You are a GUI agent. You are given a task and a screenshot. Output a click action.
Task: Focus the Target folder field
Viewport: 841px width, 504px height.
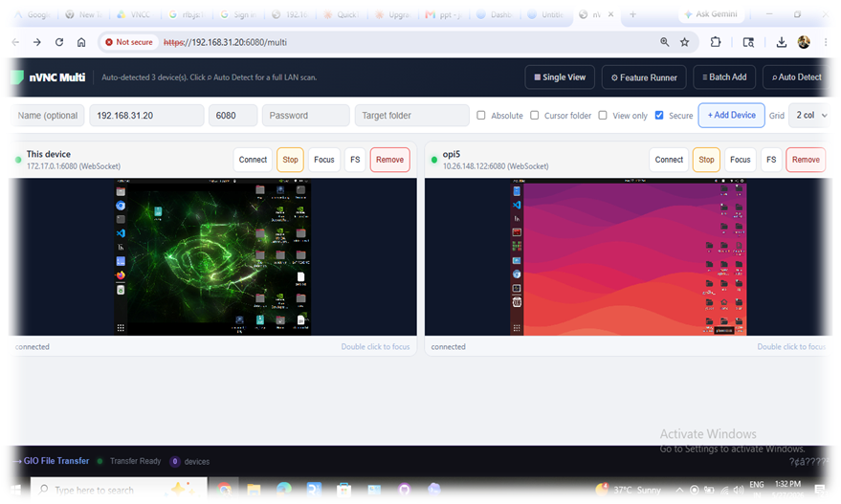pos(412,116)
